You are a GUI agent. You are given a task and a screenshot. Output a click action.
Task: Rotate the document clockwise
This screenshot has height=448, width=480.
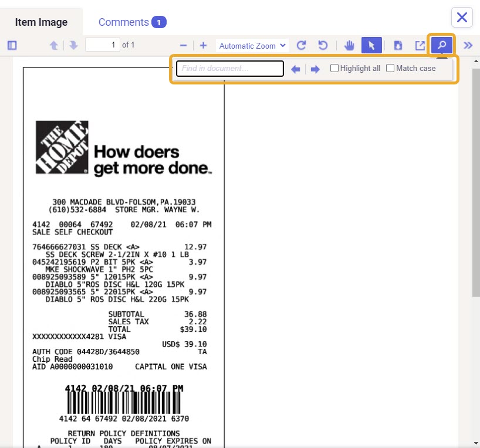[302, 45]
